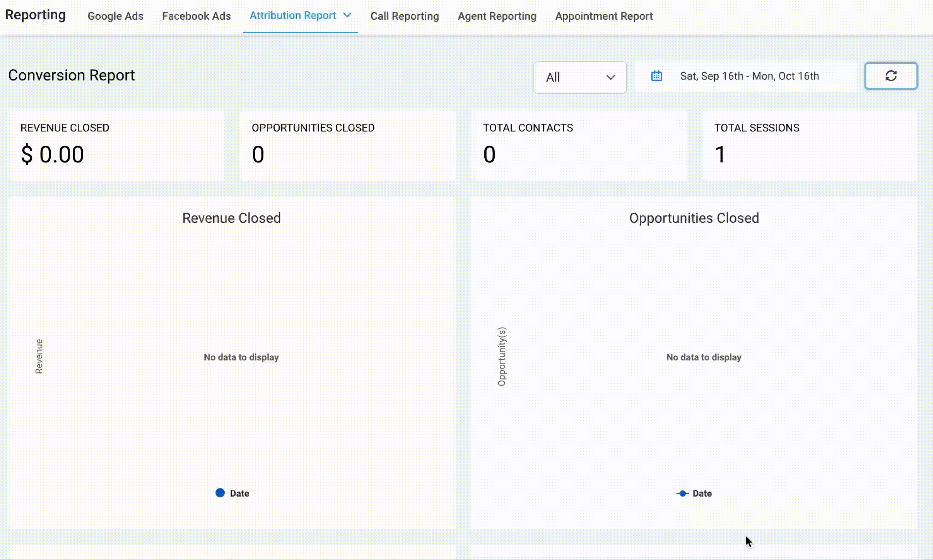Click the calendar icon in date field
The width and height of the screenshot is (933, 560).
point(656,76)
